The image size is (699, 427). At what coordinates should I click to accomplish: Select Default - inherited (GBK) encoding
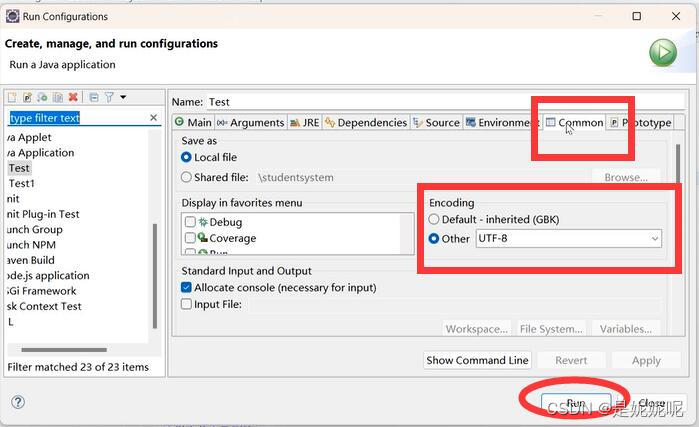coord(434,219)
